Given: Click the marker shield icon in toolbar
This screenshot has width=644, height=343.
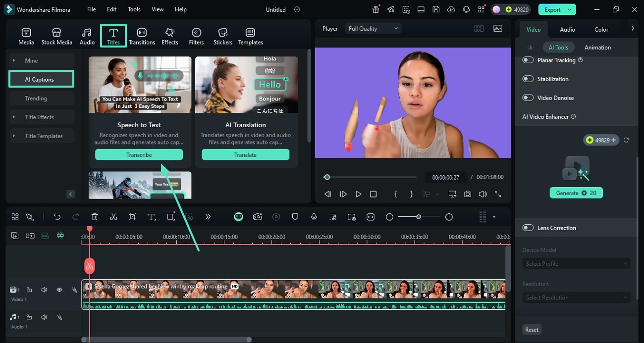Looking at the screenshot, I should click(x=295, y=217).
